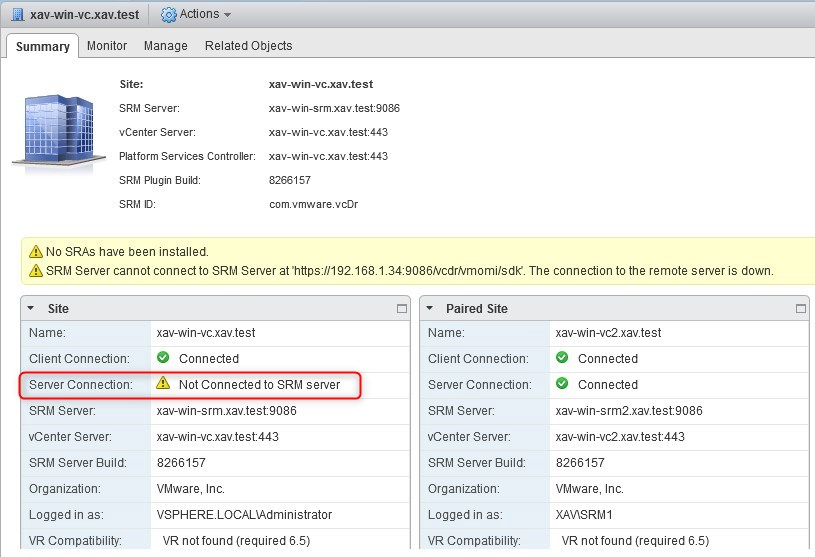
Task: Click header SRM Server value xav-win-srm.xav.test:9086
Action: click(x=334, y=108)
